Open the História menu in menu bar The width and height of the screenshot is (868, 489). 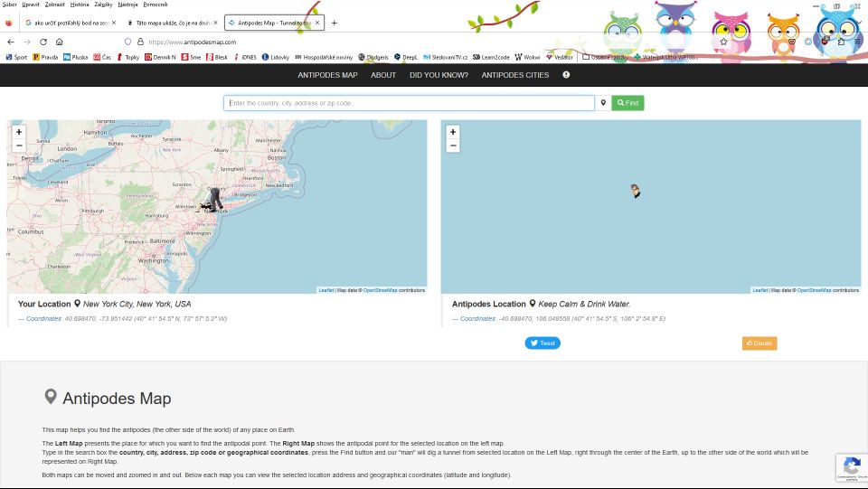[x=80, y=5]
